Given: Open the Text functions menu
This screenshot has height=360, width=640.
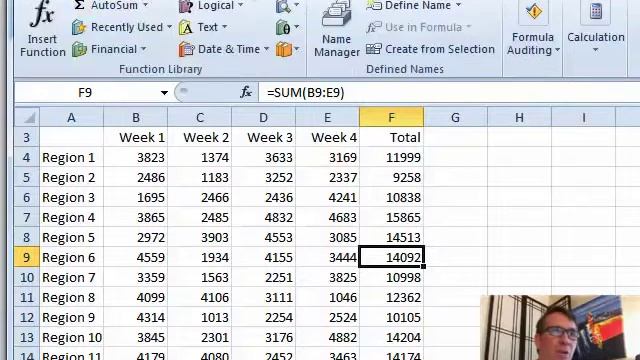Looking at the screenshot, I should click(203, 27).
